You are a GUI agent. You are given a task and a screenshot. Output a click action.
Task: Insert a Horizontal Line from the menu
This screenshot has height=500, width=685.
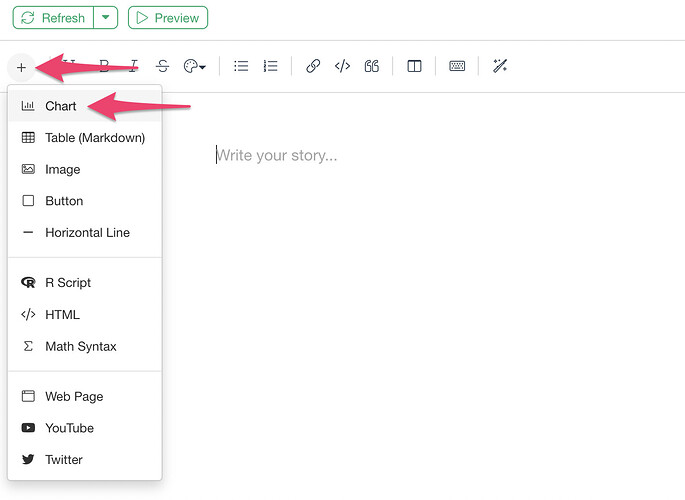point(85,233)
